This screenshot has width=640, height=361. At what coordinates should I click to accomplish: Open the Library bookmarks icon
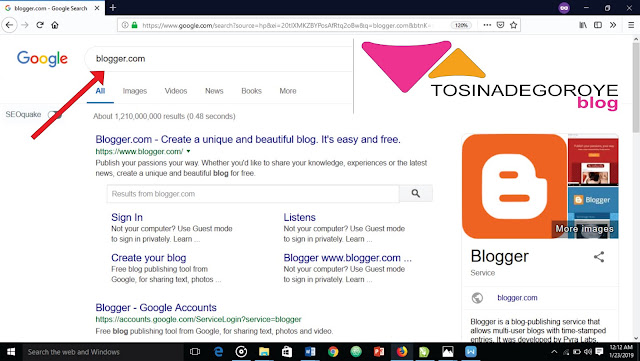click(583, 25)
